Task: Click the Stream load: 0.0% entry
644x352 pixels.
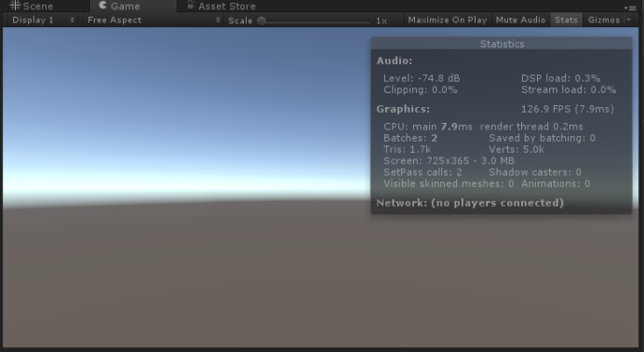Action: pyautogui.click(x=569, y=90)
